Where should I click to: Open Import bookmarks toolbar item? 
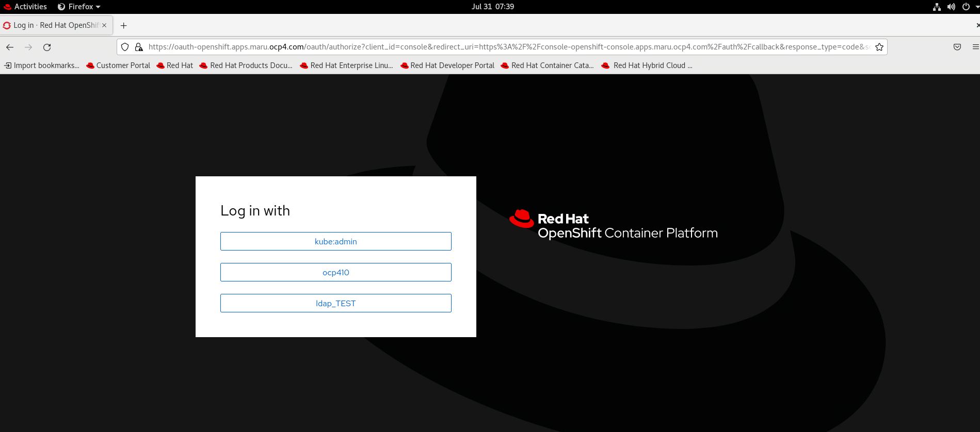(42, 65)
